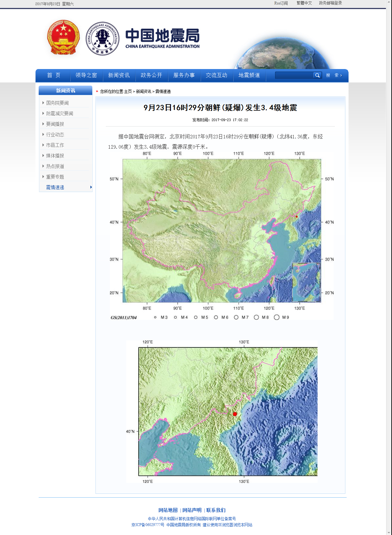Click the China-wide earthquake location map
The image size is (392, 535).
[x=222, y=236]
